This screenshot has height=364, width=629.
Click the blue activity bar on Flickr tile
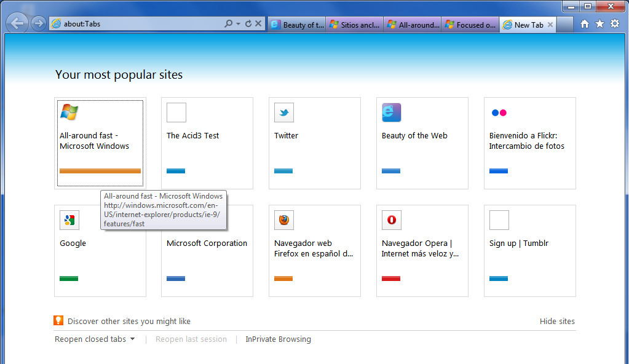(x=499, y=171)
